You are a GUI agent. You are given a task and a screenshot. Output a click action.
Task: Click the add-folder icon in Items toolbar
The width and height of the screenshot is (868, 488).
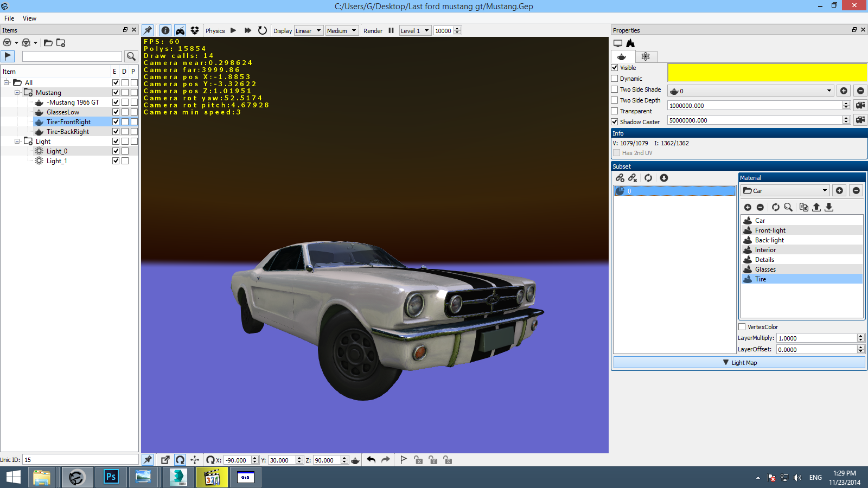pos(61,42)
